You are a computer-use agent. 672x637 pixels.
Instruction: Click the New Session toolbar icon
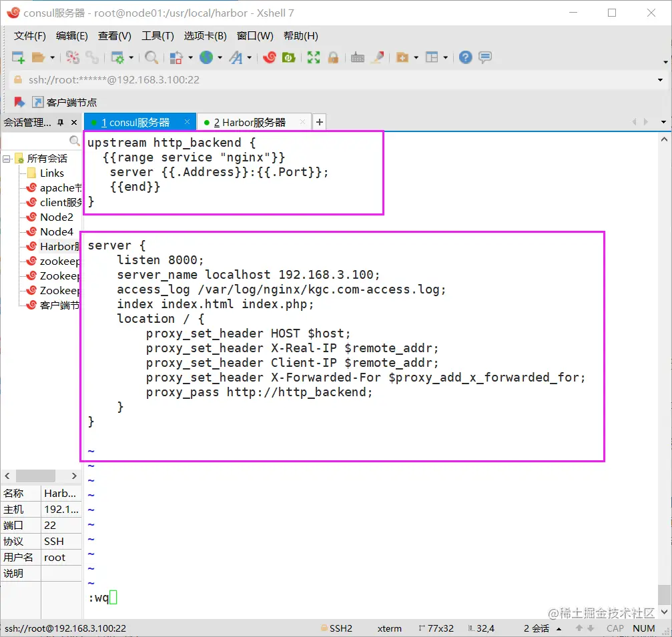click(19, 57)
